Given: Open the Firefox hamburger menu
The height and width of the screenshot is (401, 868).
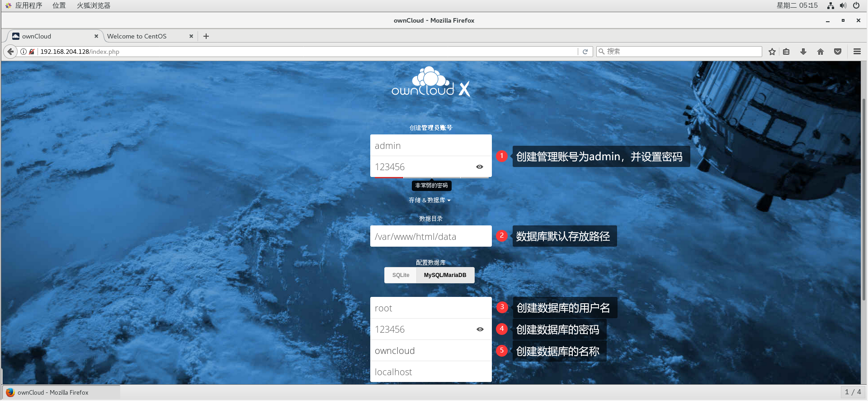Looking at the screenshot, I should pyautogui.click(x=857, y=52).
